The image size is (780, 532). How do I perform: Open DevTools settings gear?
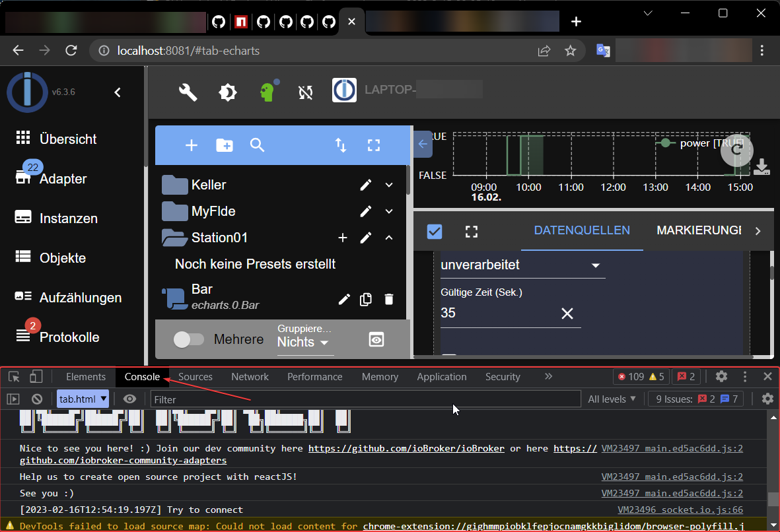coord(721,376)
